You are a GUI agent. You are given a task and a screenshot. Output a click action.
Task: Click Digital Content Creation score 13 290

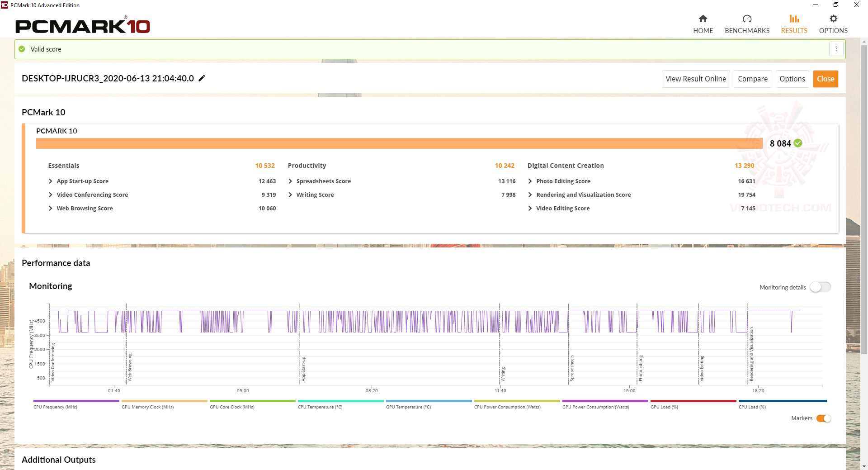pyautogui.click(x=745, y=166)
